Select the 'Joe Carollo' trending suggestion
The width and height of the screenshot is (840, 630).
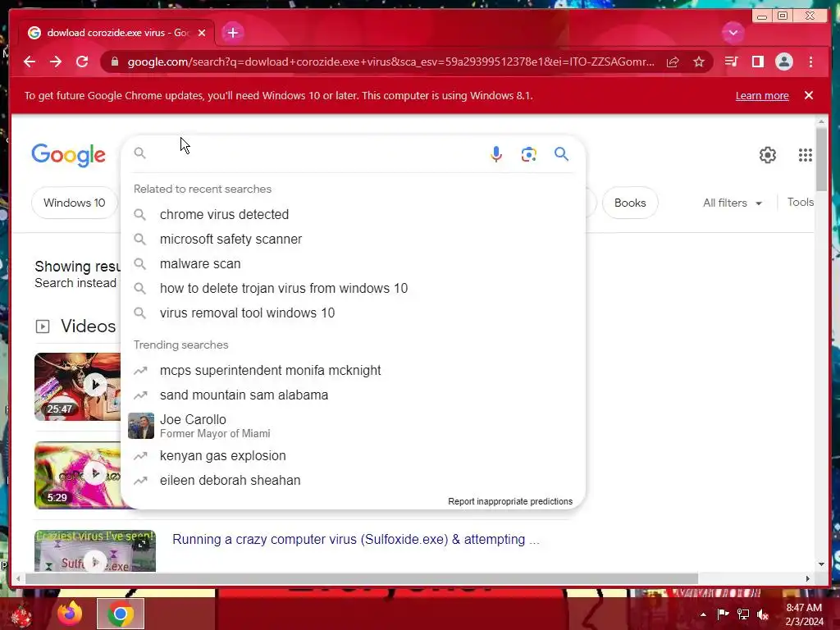(x=354, y=426)
